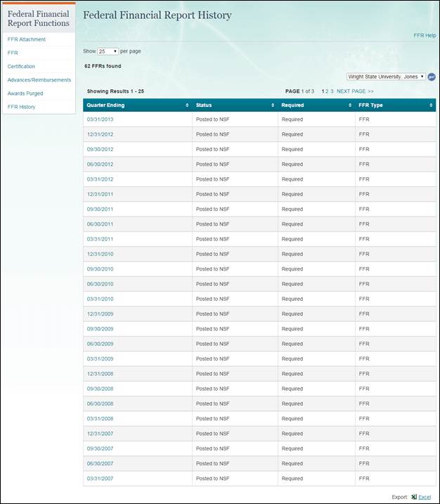
Task: Go to Awards Purged in the sidebar
Action: pos(25,93)
